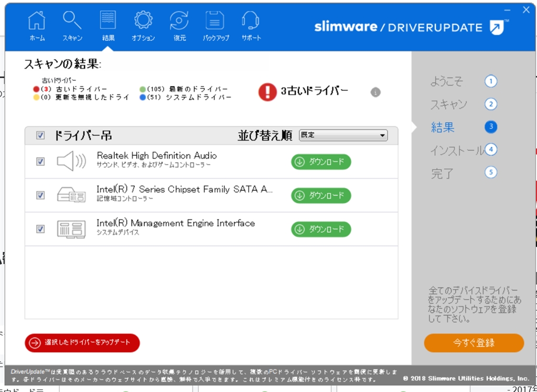Click the (105) 最新のドライバー legend entry
537x392 pixels.
[x=184, y=90]
